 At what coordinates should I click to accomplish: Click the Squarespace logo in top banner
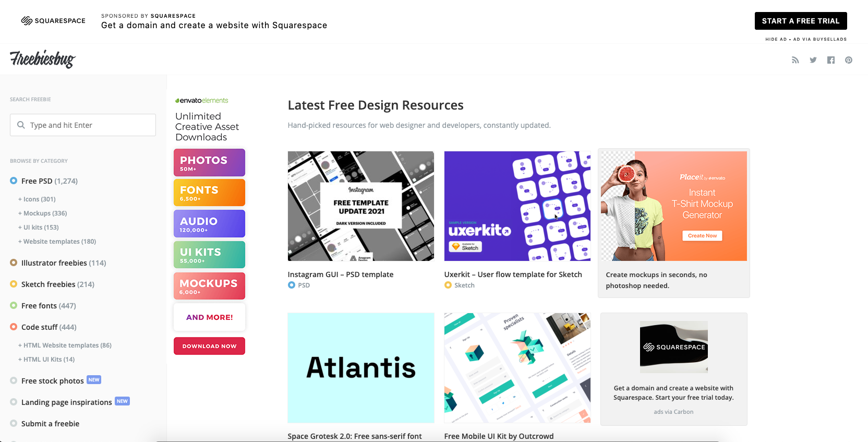coord(53,21)
